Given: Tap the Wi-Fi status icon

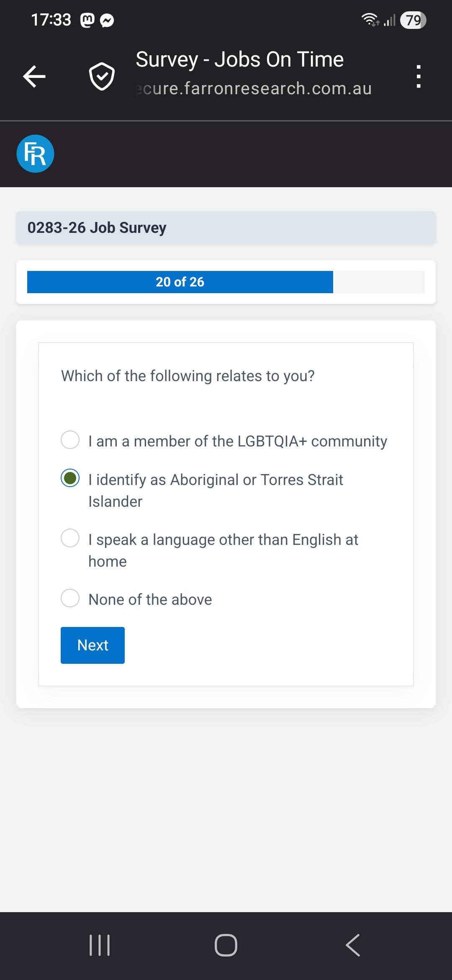Looking at the screenshot, I should pyautogui.click(x=369, y=19).
